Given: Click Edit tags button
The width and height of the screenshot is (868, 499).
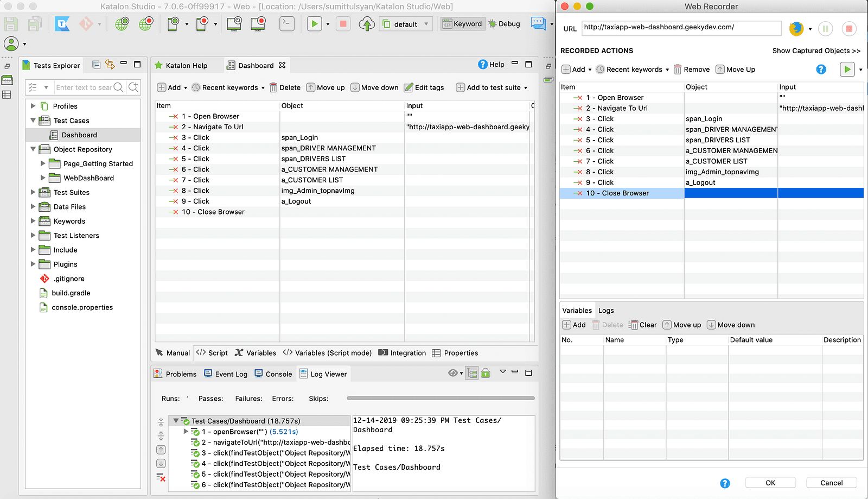Looking at the screenshot, I should 424,87.
